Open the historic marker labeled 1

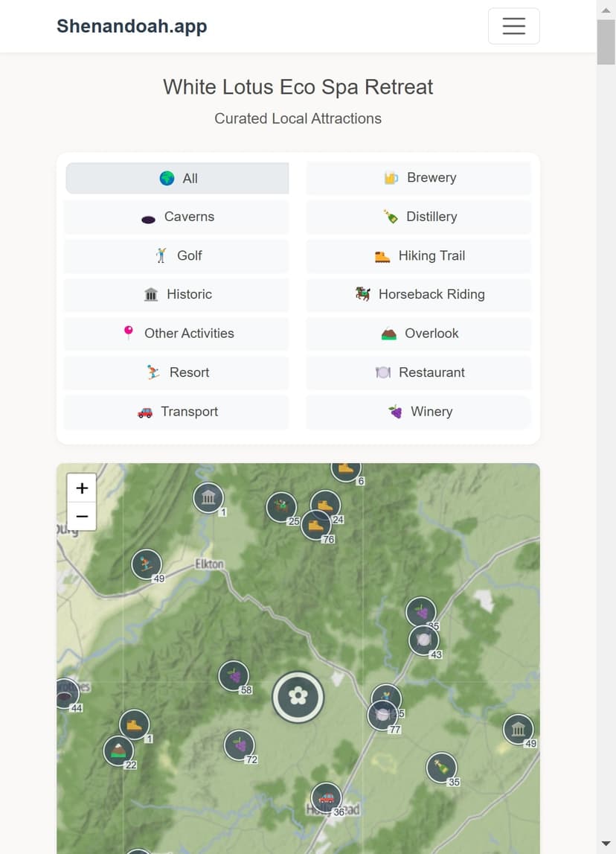click(x=208, y=498)
